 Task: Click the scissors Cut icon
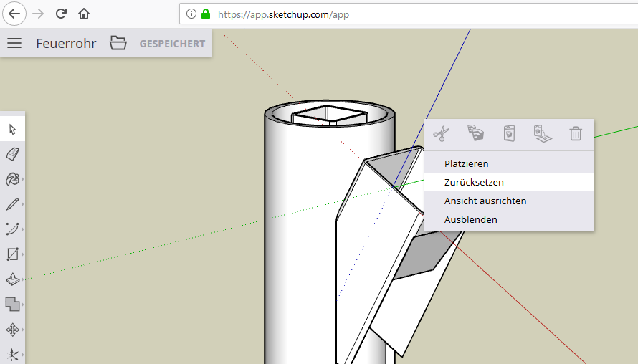pos(442,133)
